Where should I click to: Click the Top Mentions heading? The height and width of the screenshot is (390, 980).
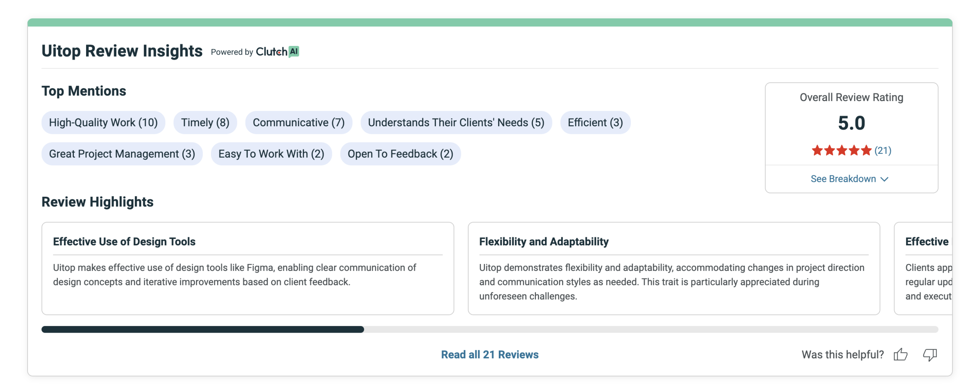pos(84,91)
